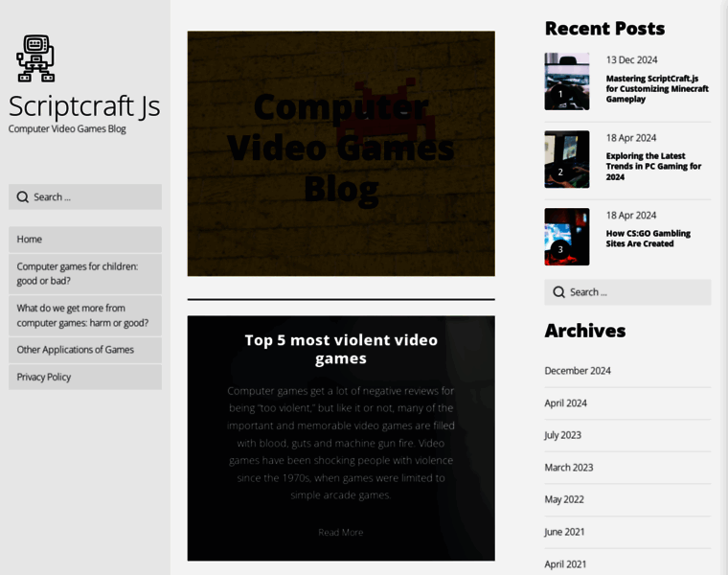Click the 13 Dec 2024 post date
The width and height of the screenshot is (728, 575).
pyautogui.click(x=631, y=60)
